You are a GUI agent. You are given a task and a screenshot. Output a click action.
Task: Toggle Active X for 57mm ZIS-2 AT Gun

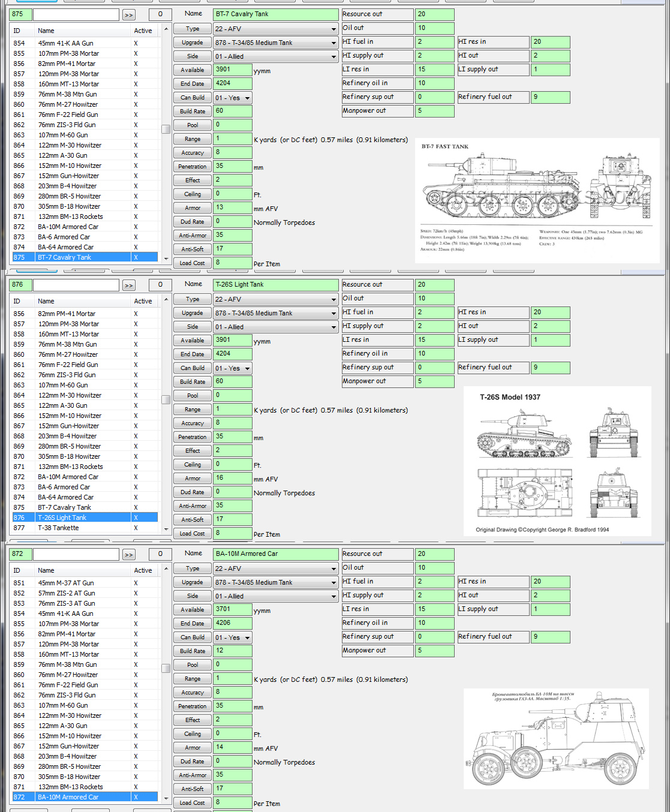coord(136,594)
